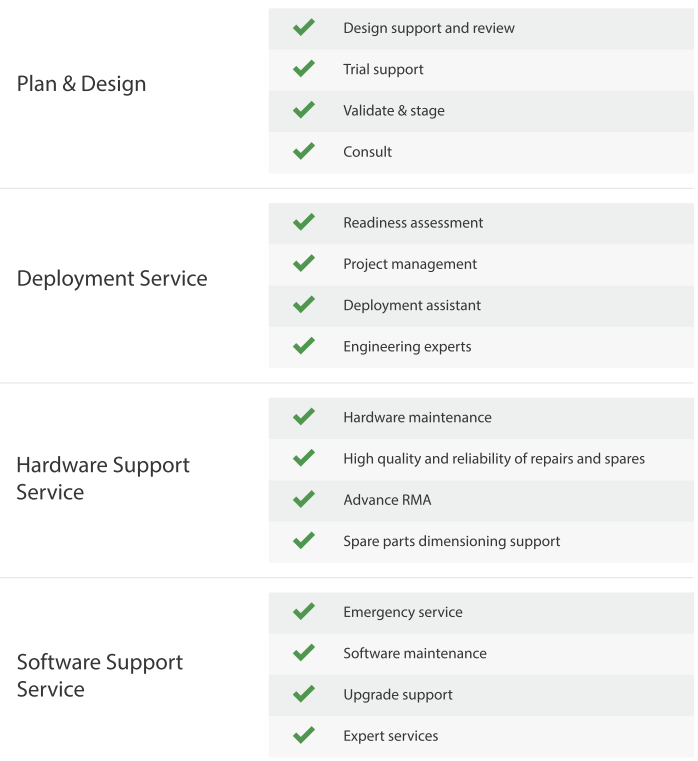Select the Deployment Service heading
The width and height of the screenshot is (698, 761).
point(112,278)
